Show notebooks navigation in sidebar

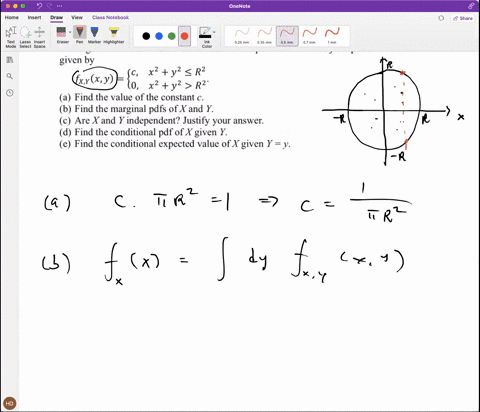(x=10, y=60)
